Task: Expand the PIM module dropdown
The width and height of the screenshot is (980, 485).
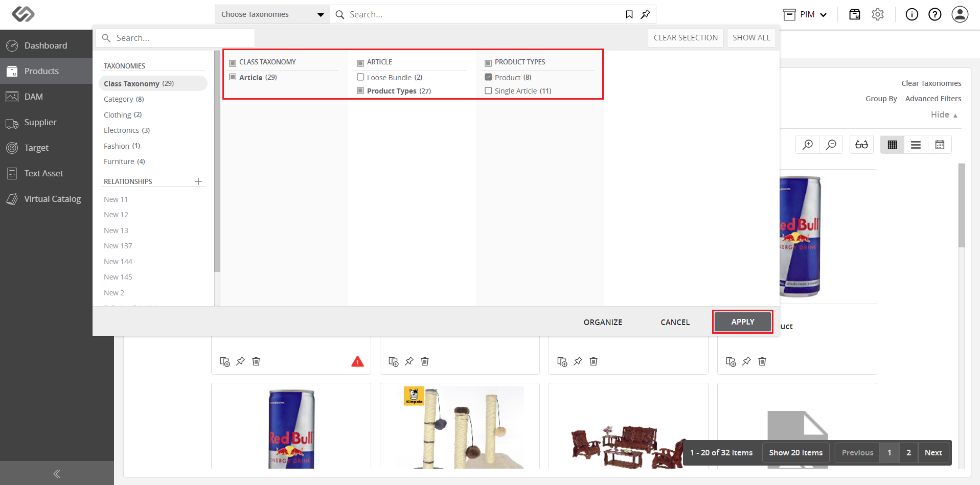Action: (805, 14)
